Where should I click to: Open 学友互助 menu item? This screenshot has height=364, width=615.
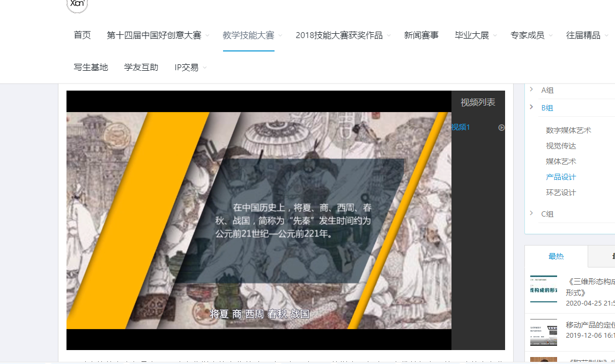tap(141, 68)
